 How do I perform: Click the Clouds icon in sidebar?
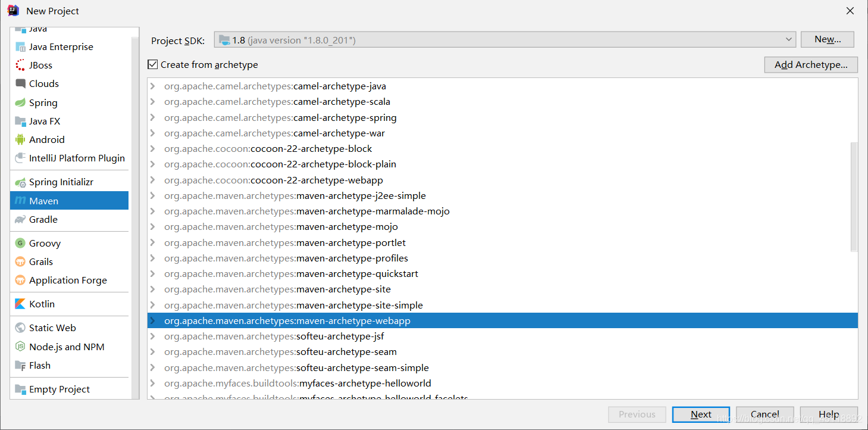coord(20,84)
